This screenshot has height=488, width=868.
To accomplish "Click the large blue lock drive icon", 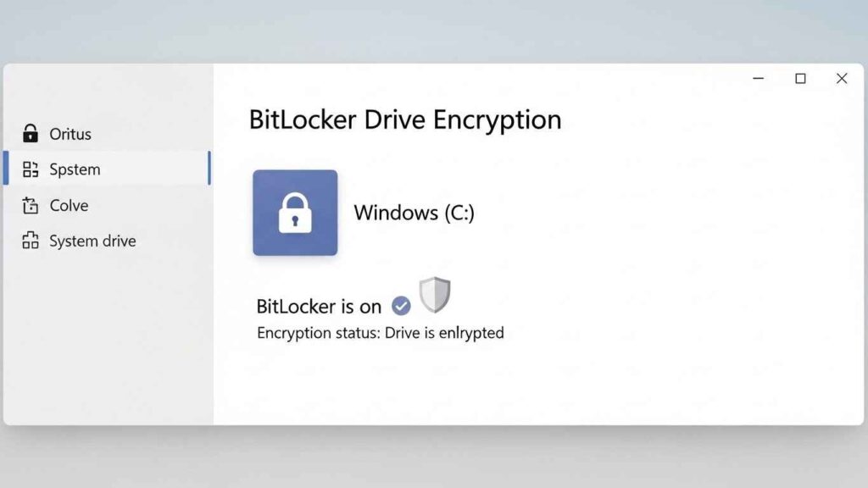I will (295, 213).
